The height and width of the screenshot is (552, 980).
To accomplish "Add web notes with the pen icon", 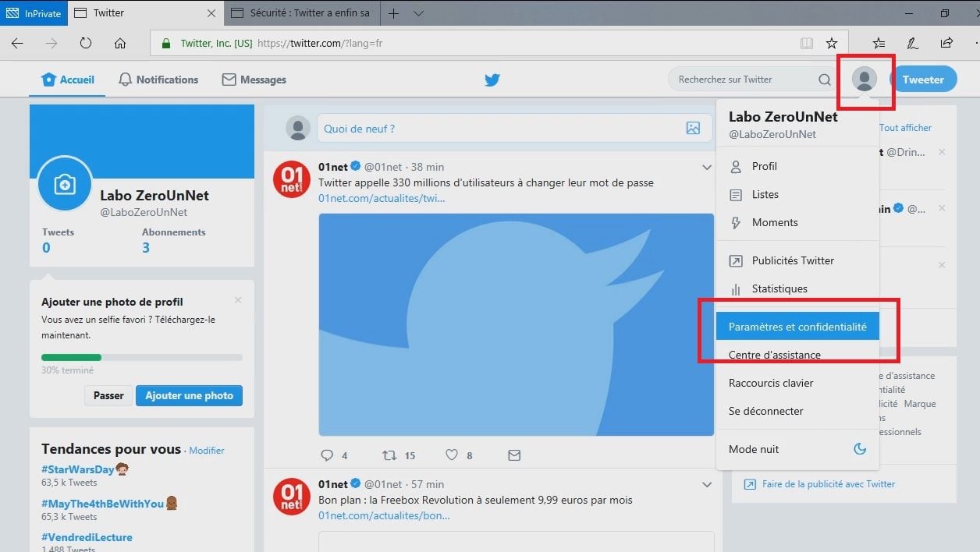I will point(912,44).
